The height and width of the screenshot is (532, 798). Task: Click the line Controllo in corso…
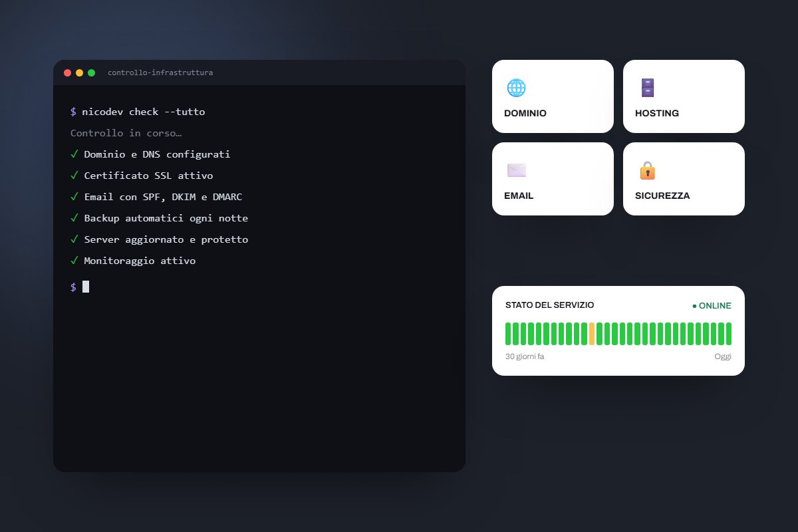pyautogui.click(x=126, y=133)
